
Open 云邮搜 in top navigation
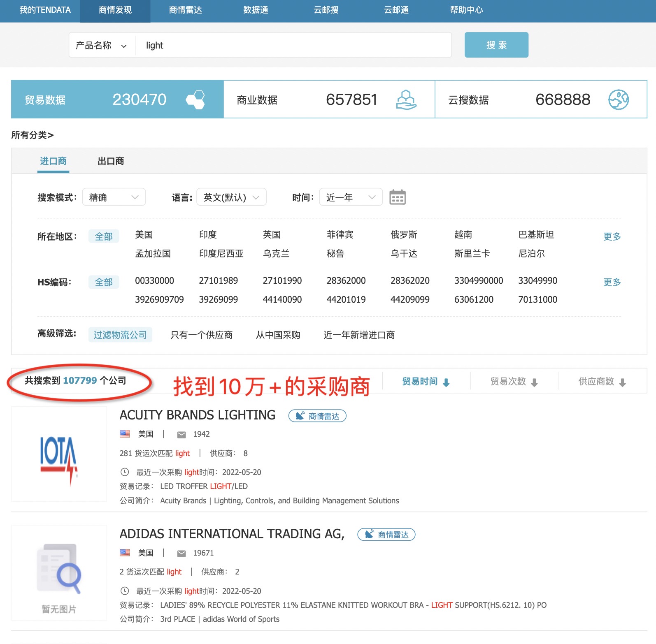(326, 10)
